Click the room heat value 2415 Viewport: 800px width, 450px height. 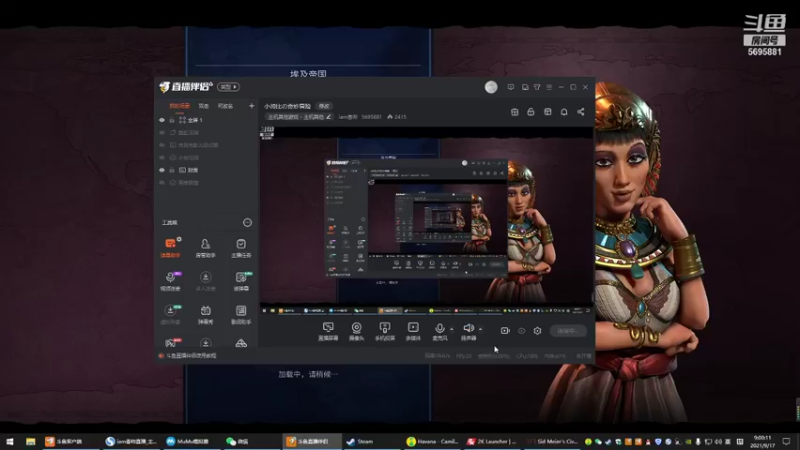[397, 117]
